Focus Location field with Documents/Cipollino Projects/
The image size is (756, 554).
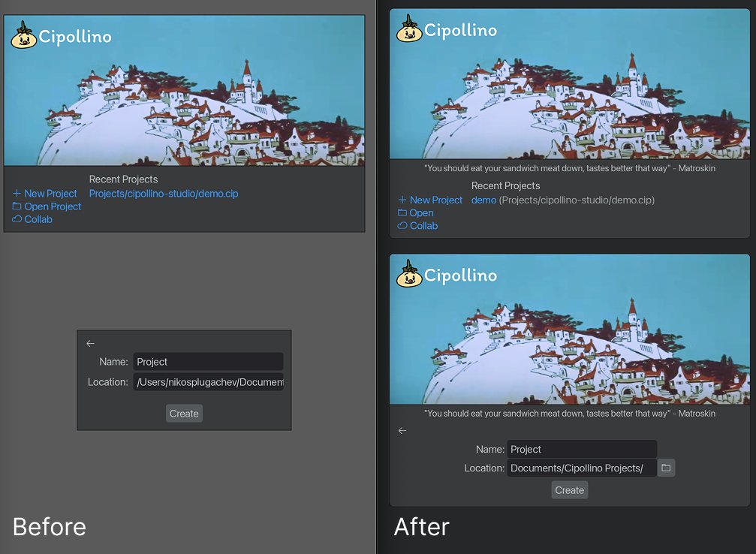(x=582, y=468)
